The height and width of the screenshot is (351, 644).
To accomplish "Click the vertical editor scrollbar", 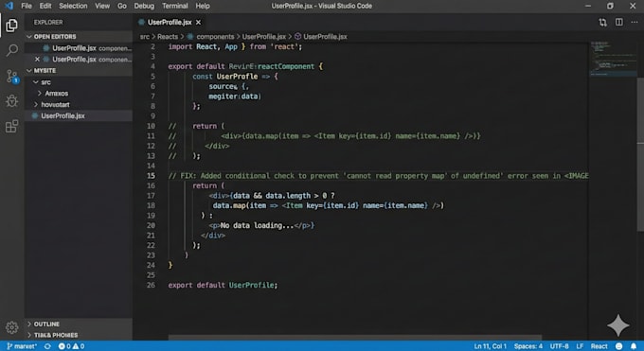I will point(640,154).
